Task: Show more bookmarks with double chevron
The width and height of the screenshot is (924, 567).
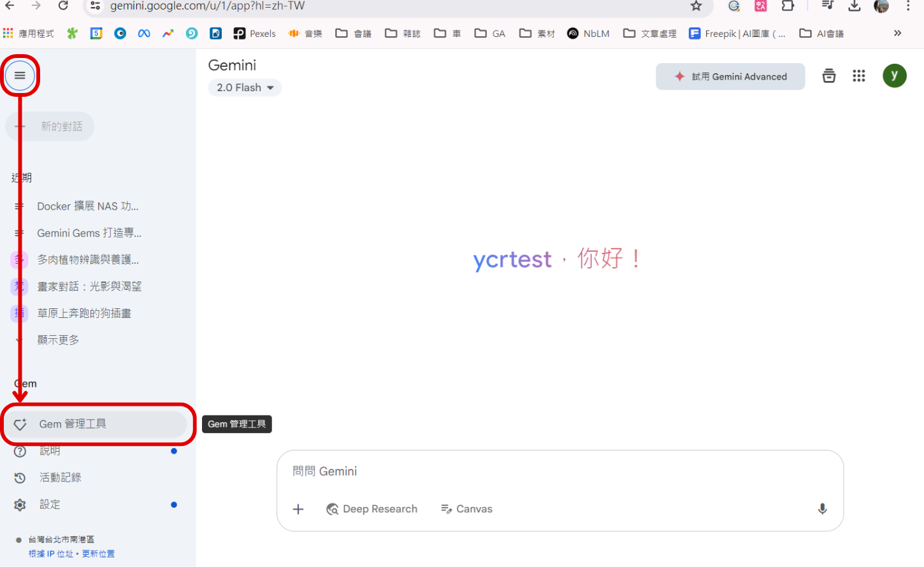Action: click(x=897, y=33)
